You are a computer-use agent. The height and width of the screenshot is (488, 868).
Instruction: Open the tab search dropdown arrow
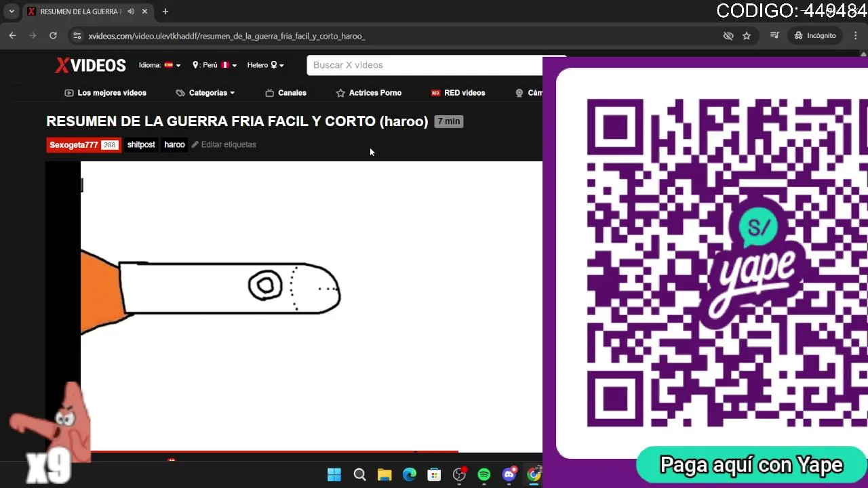point(12,12)
